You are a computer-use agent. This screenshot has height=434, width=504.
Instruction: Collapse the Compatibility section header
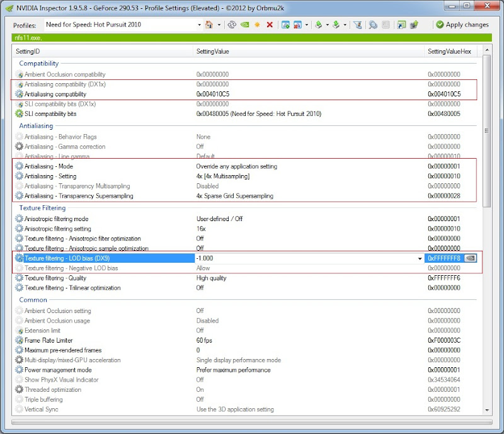click(39, 64)
